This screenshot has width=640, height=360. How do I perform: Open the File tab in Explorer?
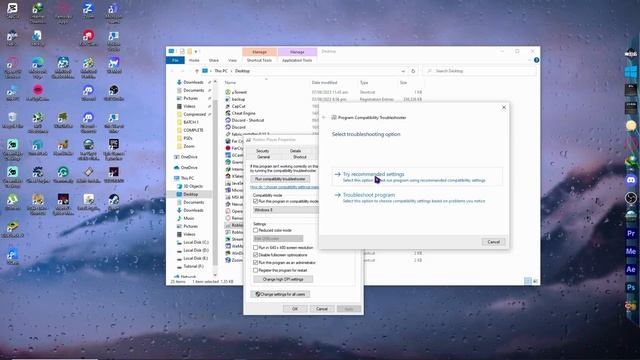point(176,60)
